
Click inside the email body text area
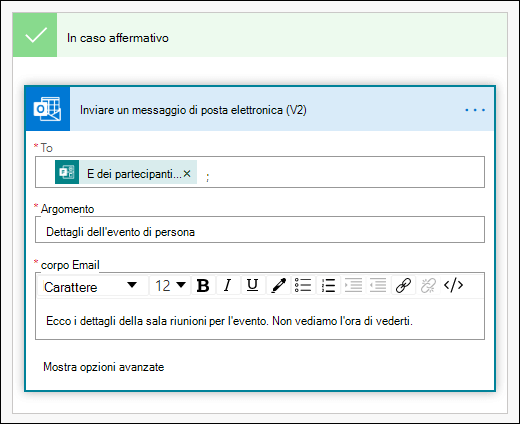pos(260,319)
